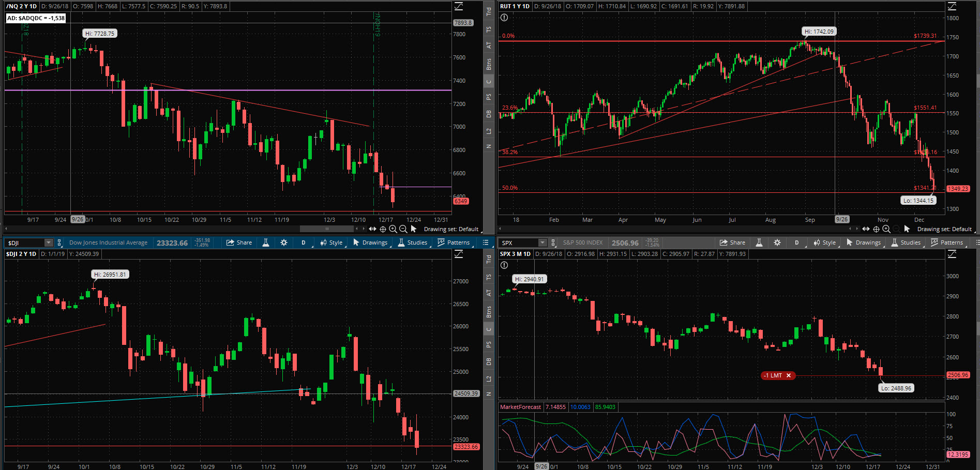Open the Drawings menu on SPX chart
The width and height of the screenshot is (980, 470).
(864, 242)
